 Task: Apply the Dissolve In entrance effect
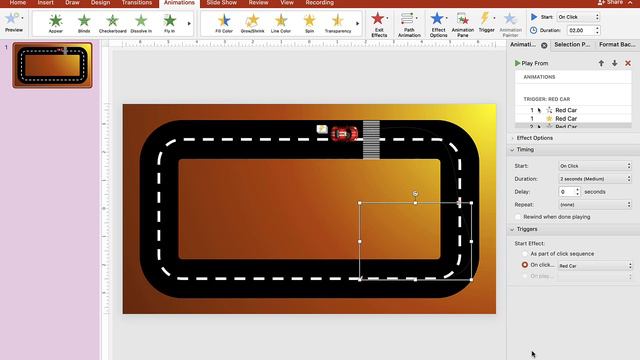tap(141, 23)
